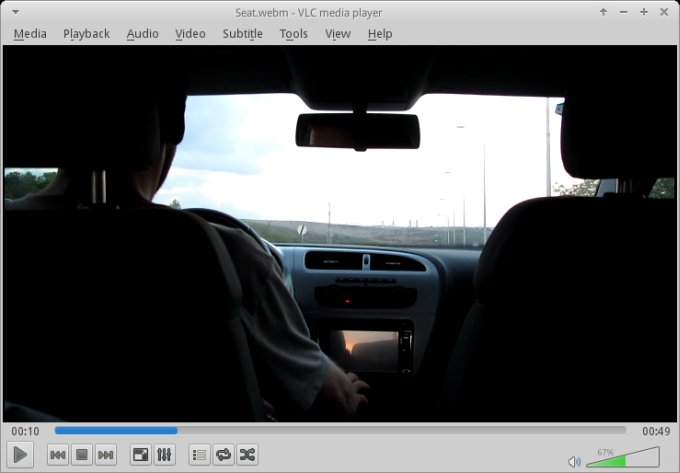Open the Media menu
The height and width of the screenshot is (473, 680).
click(30, 34)
